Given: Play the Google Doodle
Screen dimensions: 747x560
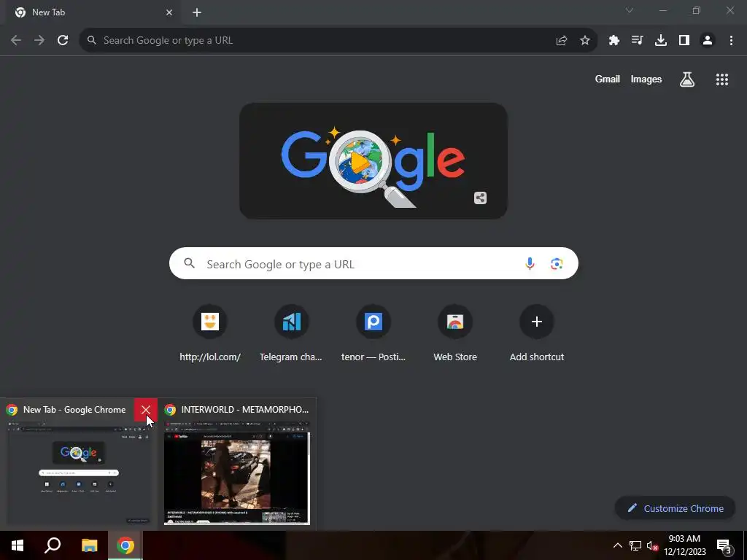Looking at the screenshot, I should click(360, 161).
